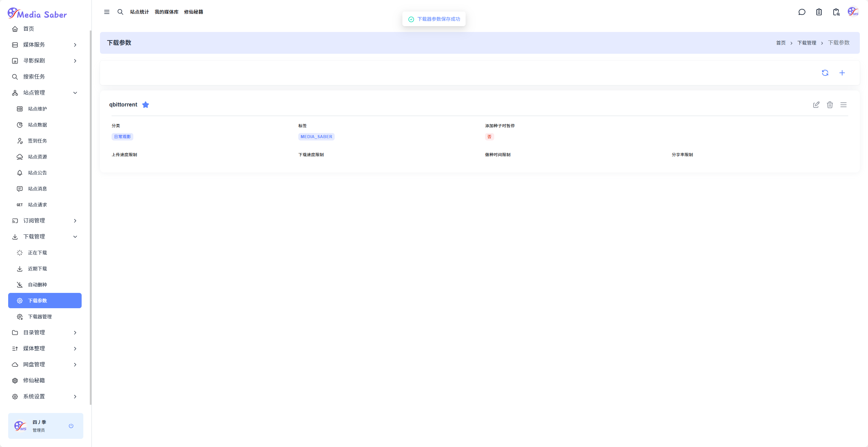Click the power logout icon
This screenshot has height=447, width=868.
point(71,426)
